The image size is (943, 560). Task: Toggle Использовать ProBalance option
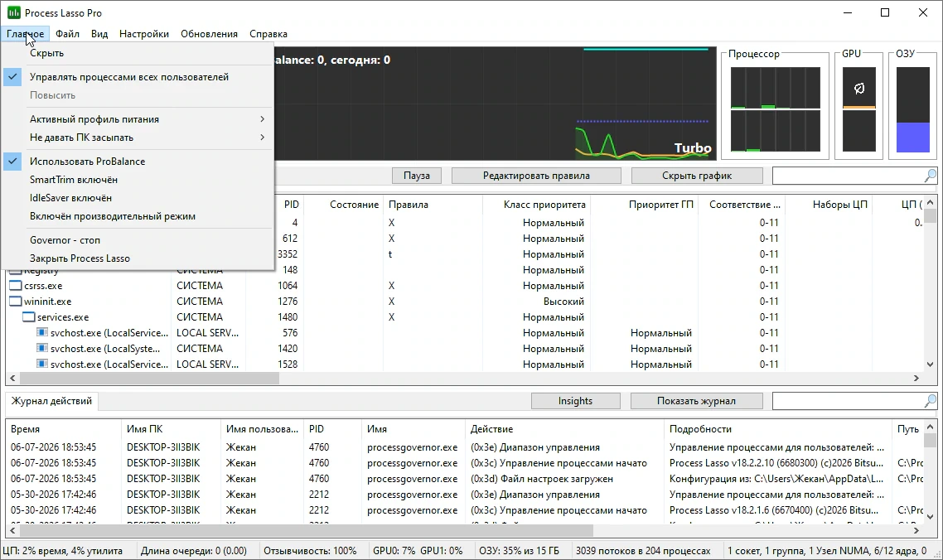tap(138, 162)
